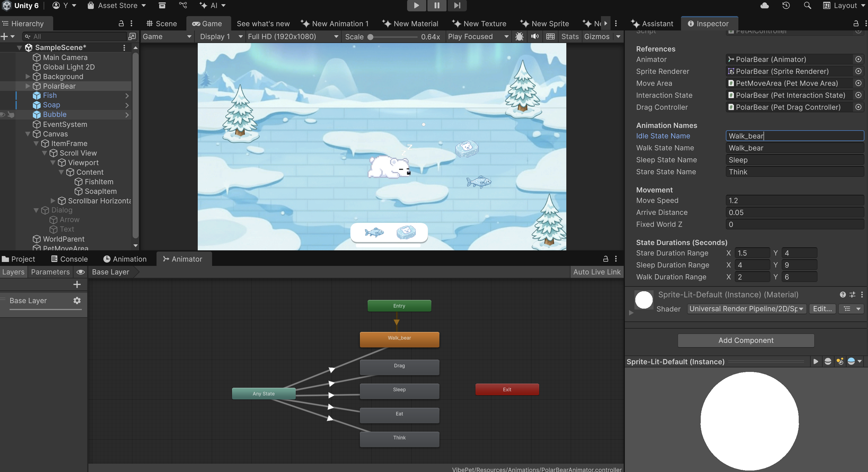Viewport: 868px width, 472px height.
Task: Switch to the Project tab
Action: (19, 259)
